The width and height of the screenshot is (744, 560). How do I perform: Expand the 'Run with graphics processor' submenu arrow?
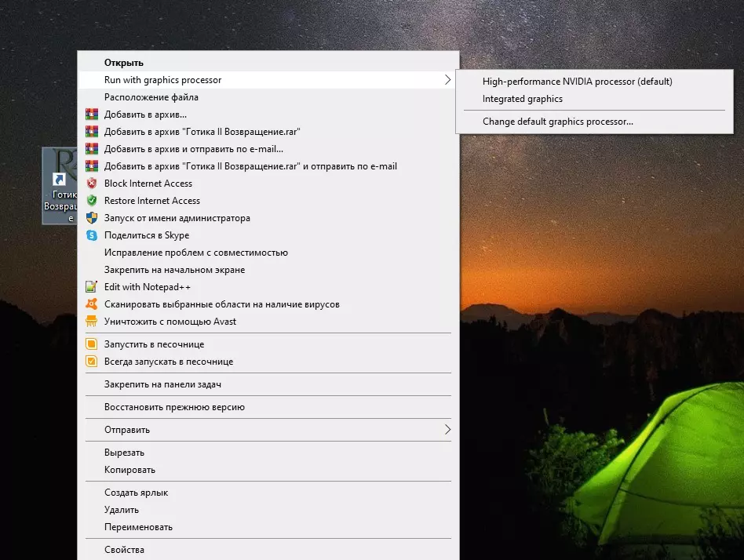447,80
